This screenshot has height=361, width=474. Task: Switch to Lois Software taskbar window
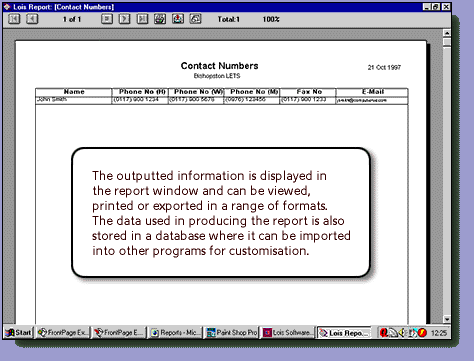288,333
